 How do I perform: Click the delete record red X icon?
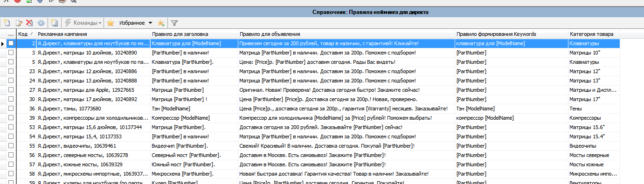[29, 23]
